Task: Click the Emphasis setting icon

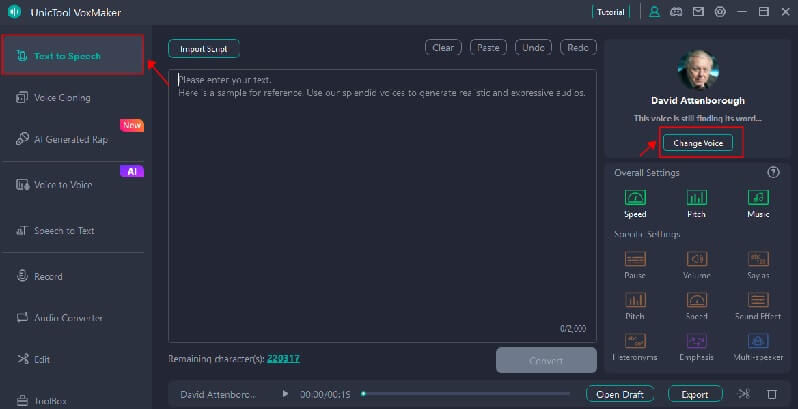Action: point(697,342)
